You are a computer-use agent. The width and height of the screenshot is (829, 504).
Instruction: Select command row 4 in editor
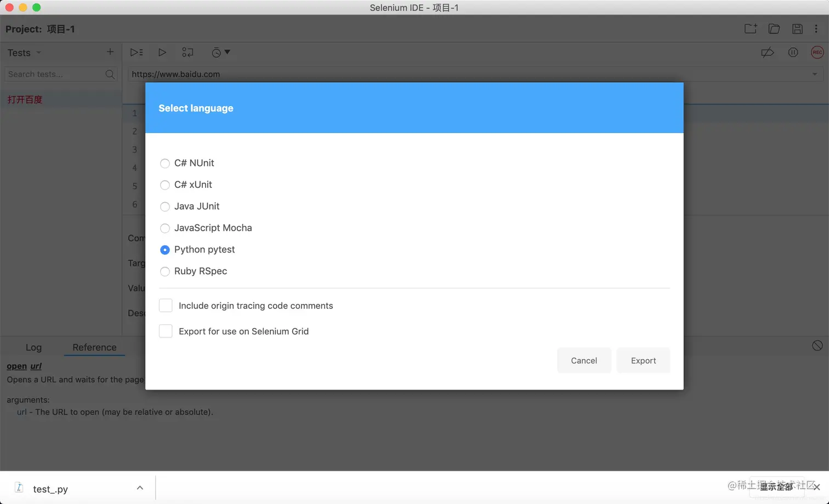click(134, 168)
